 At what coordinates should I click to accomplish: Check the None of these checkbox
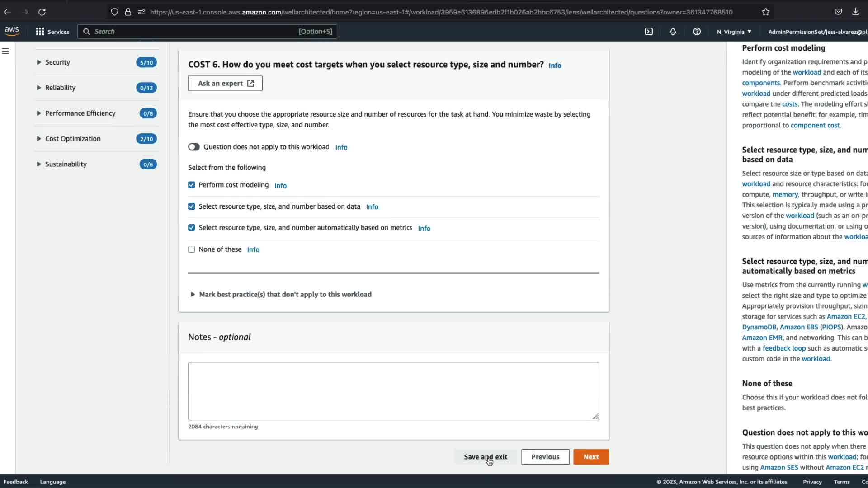click(192, 249)
